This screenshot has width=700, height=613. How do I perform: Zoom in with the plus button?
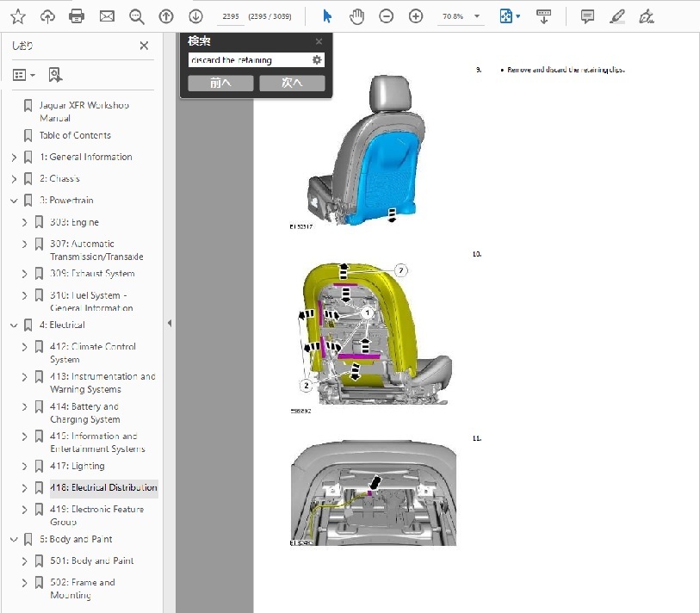[x=416, y=16]
